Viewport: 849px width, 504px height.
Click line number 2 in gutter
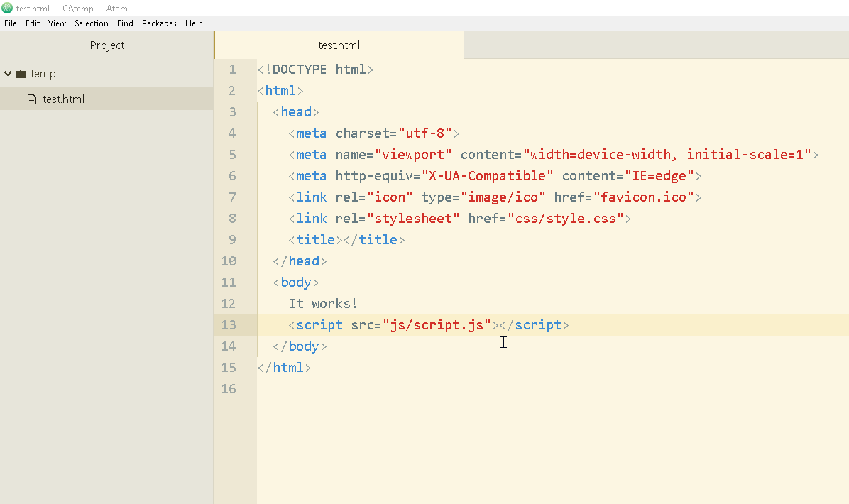point(232,90)
